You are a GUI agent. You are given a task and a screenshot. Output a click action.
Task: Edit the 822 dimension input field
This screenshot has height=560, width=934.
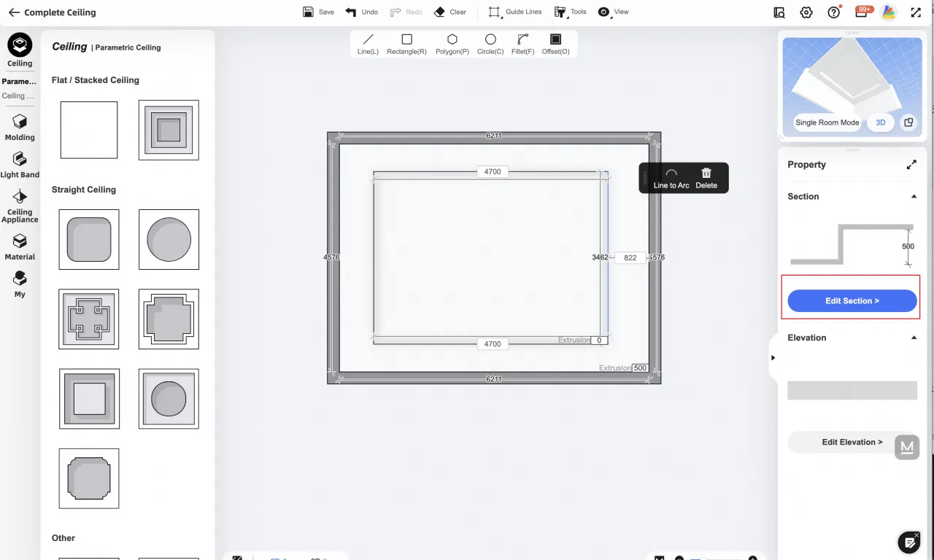click(x=630, y=257)
